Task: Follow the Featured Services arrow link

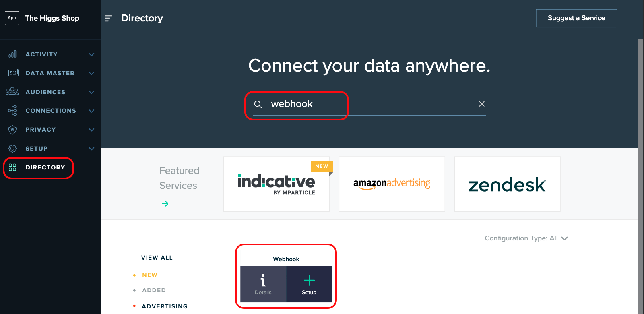Action: pos(165,204)
